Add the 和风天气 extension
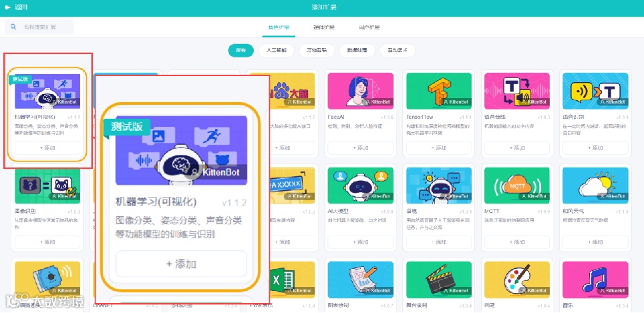The height and width of the screenshot is (313, 644). coord(595,242)
